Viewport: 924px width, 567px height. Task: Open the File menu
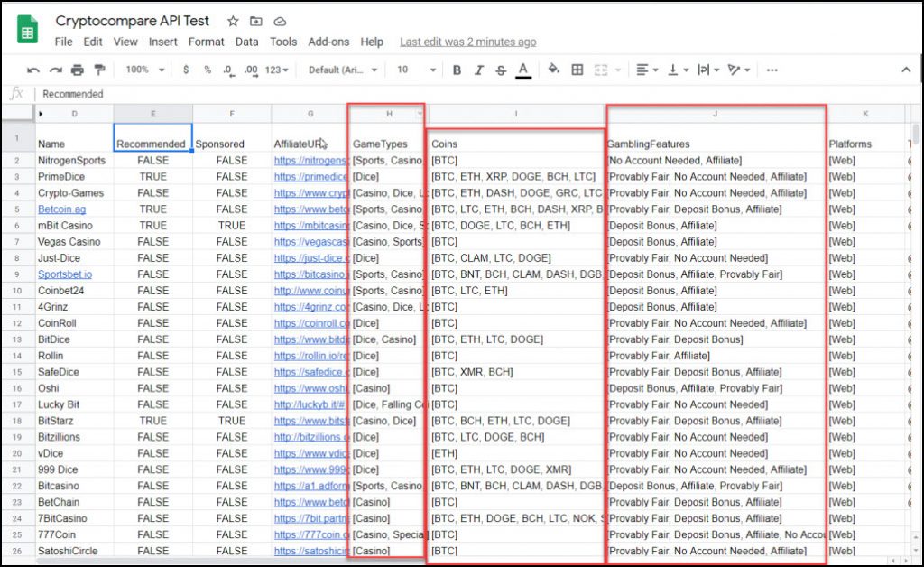click(x=64, y=42)
